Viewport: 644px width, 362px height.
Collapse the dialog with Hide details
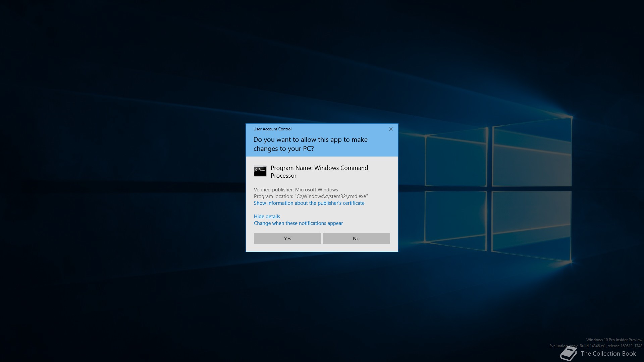point(267,217)
